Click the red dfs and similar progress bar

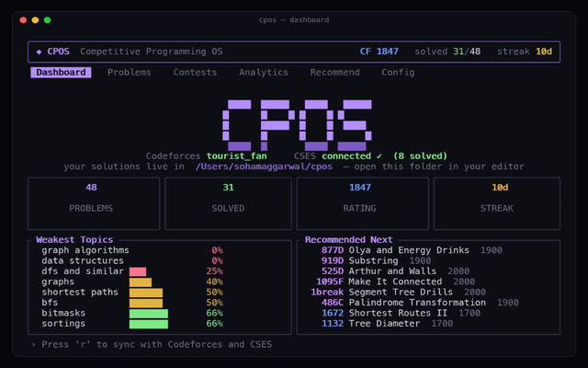pyautogui.click(x=138, y=272)
